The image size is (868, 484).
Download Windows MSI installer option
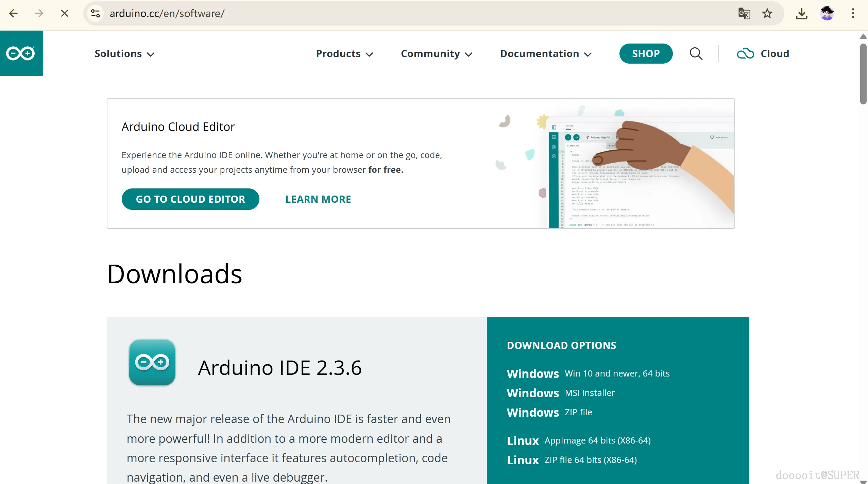[561, 393]
